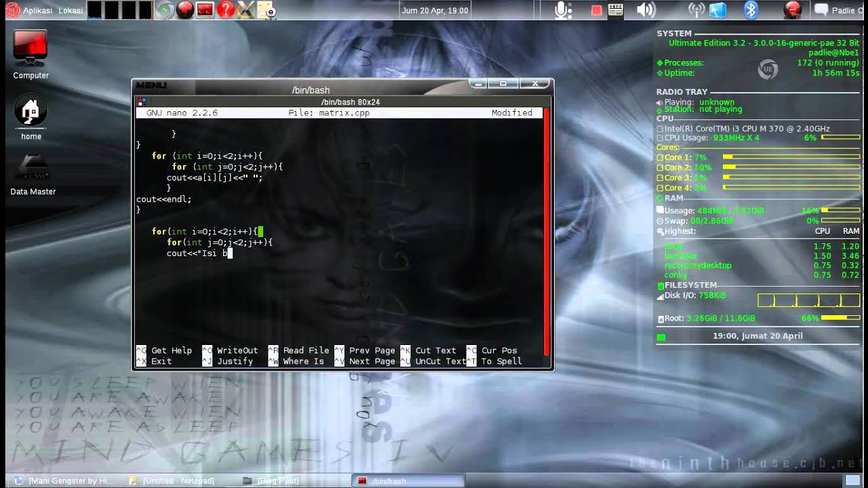Open the Computer desktop icon
Image resolution: width=868 pixels, height=488 pixels.
coord(31,54)
